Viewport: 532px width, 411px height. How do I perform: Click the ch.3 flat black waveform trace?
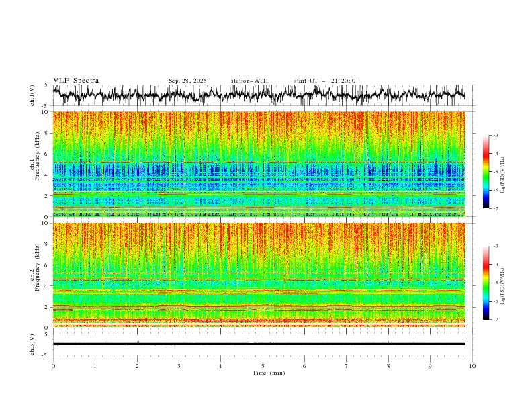(259, 344)
